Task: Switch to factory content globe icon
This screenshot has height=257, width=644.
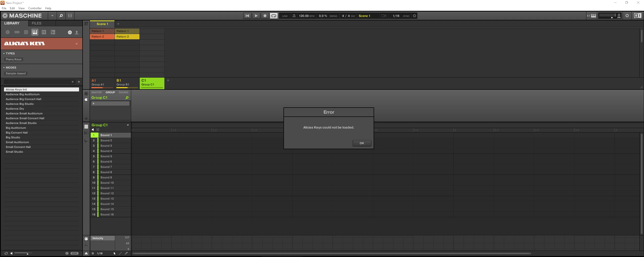Action: point(70,32)
